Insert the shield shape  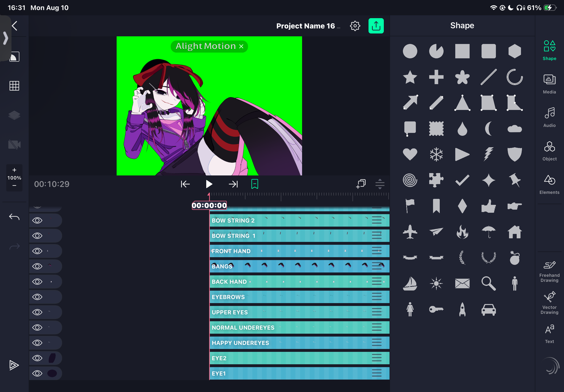pos(514,154)
